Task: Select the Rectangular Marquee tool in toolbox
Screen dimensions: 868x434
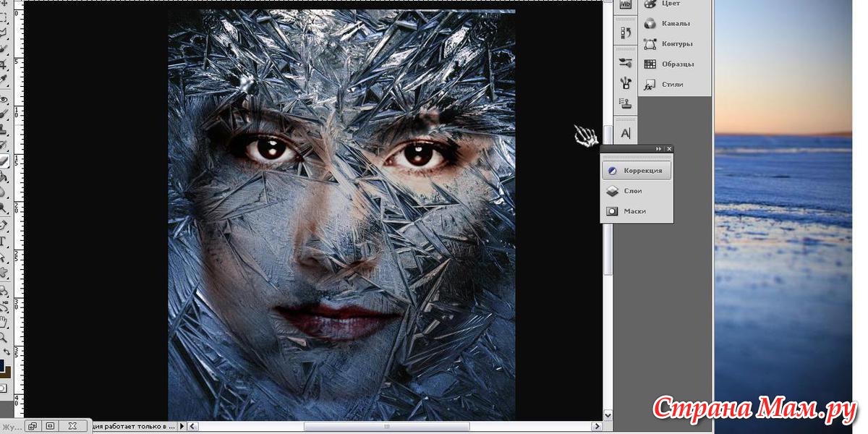Action: [x=4, y=17]
